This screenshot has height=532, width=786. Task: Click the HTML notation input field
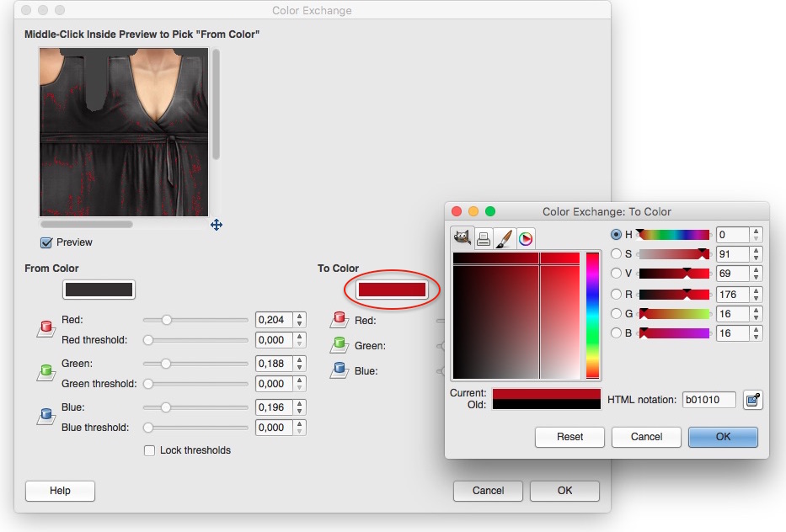[708, 400]
